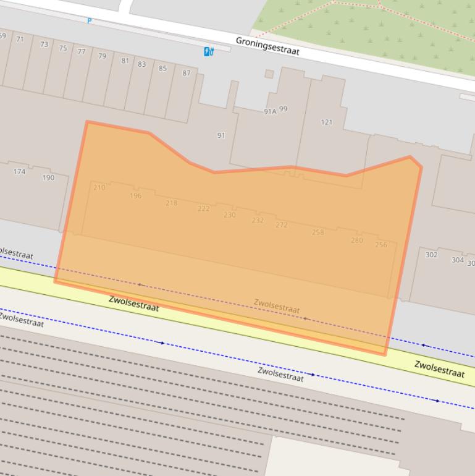The image size is (475, 476).
Task: Select house number 121 building label
Action: [327, 122]
